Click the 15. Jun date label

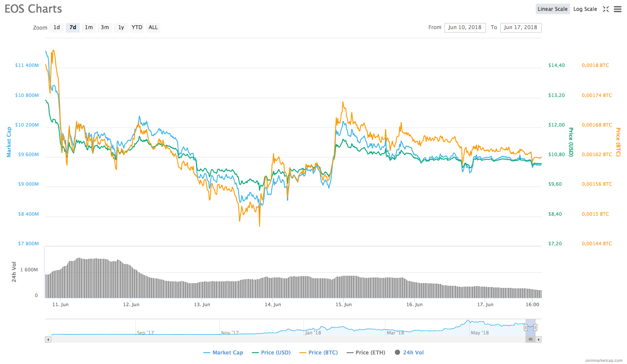[344, 304]
